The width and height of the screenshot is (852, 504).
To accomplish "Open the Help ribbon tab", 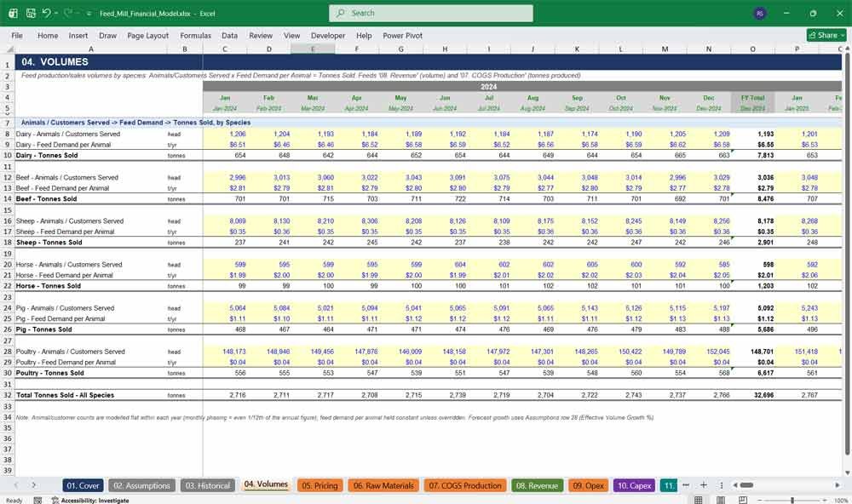I will [364, 35].
